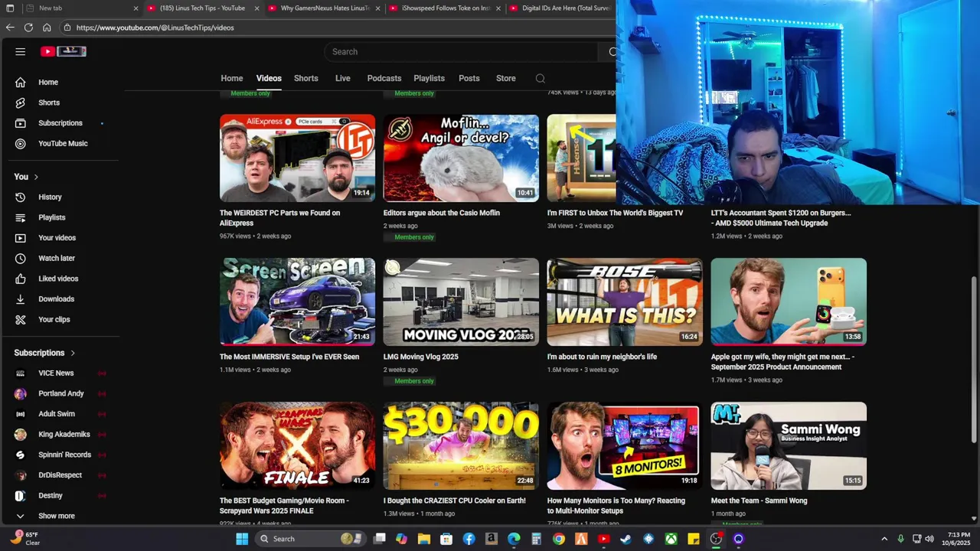This screenshot has width=980, height=551.
Task: Switch to the channel Playlists tab
Action: [x=430, y=78]
